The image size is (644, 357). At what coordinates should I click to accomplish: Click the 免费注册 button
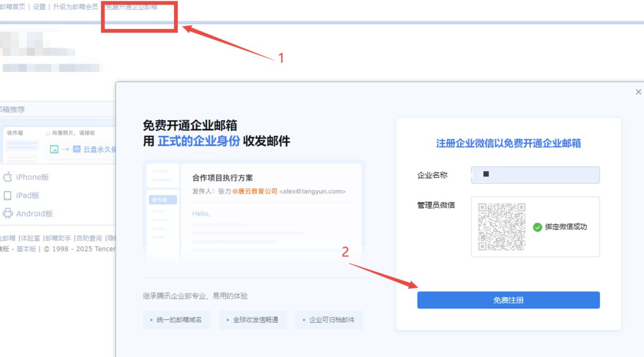point(508,300)
